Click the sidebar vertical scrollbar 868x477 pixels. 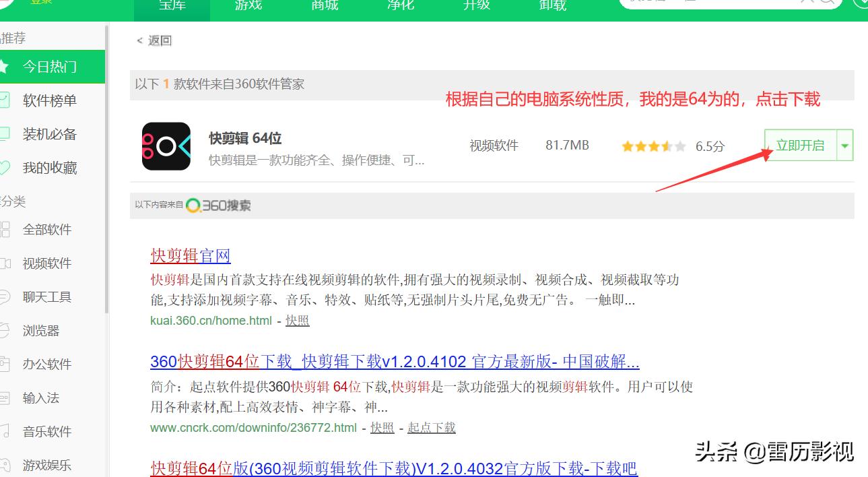coord(106,168)
